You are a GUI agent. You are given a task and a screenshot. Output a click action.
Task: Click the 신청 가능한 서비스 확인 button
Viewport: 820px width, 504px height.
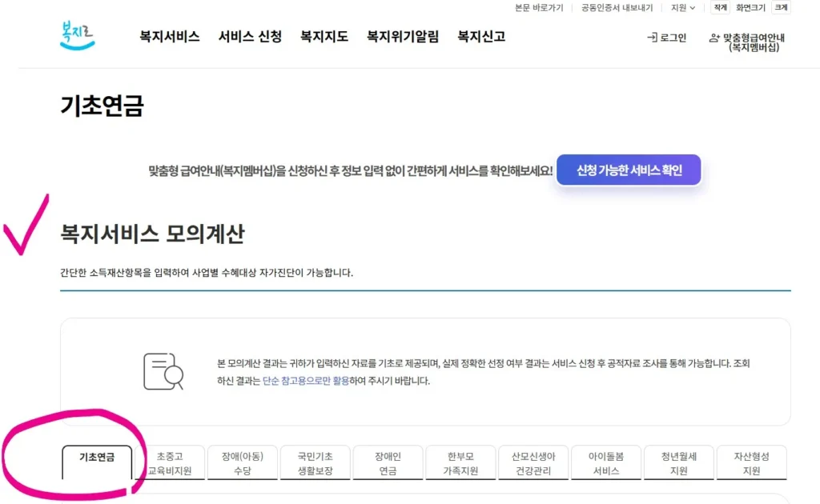(x=629, y=170)
